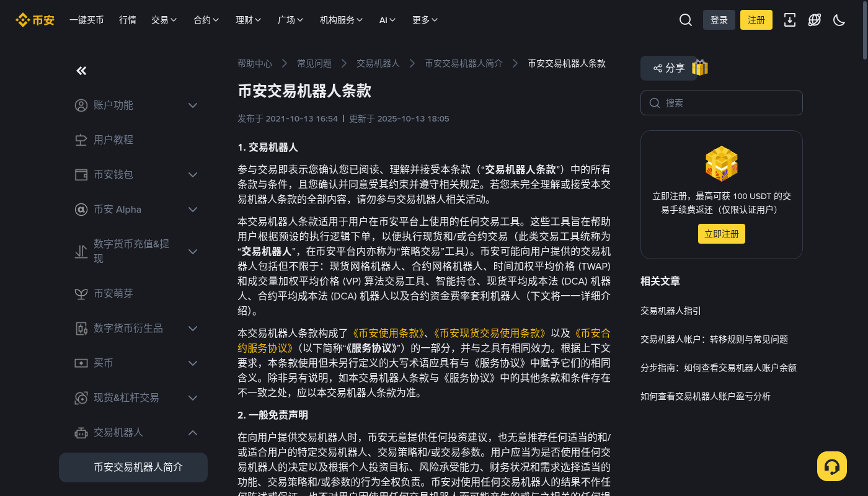The image size is (868, 496).
Task: Expand the 现货&杠杆交易 section chevron
Action: pos(193,398)
